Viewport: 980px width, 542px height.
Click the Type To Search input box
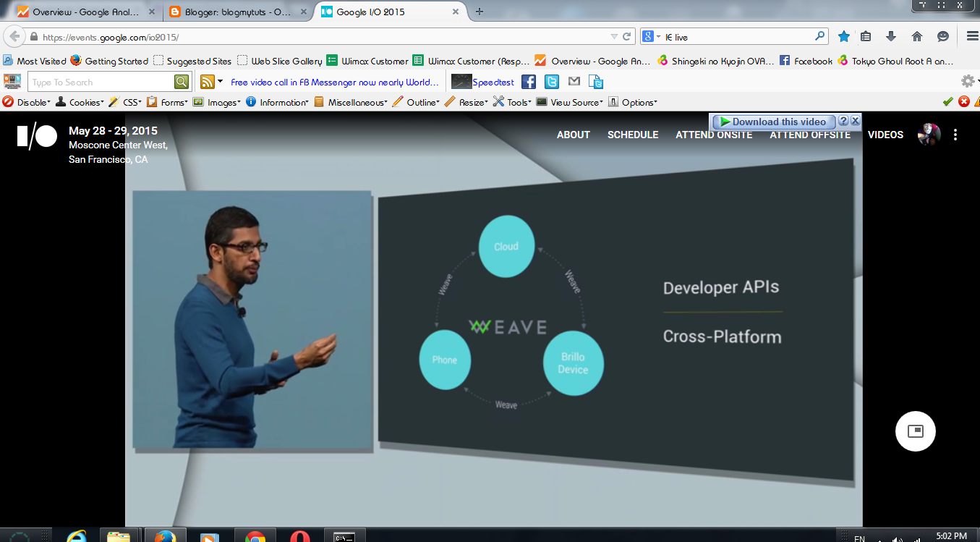[101, 82]
